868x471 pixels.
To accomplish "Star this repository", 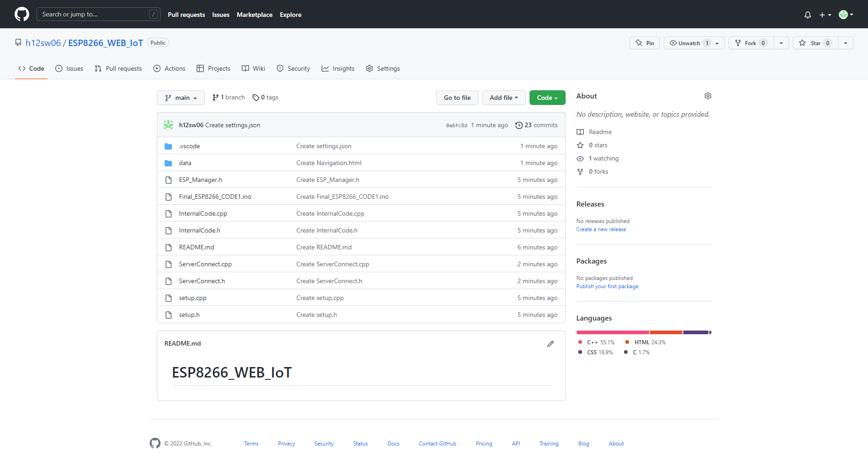I will (816, 43).
